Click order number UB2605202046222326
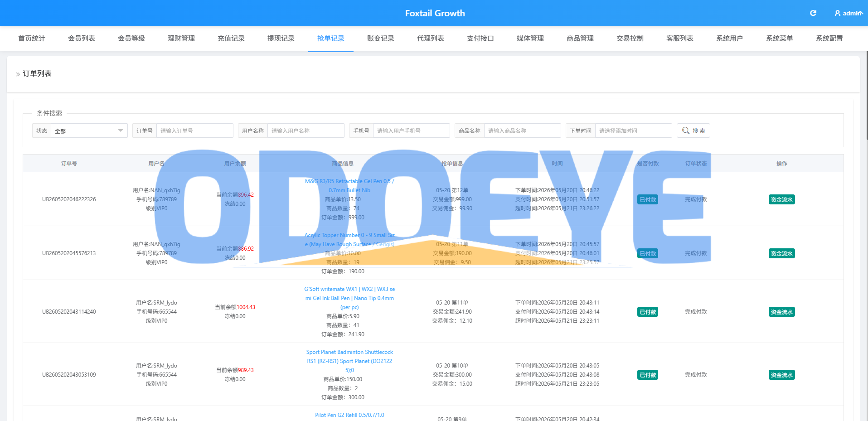 [69, 199]
